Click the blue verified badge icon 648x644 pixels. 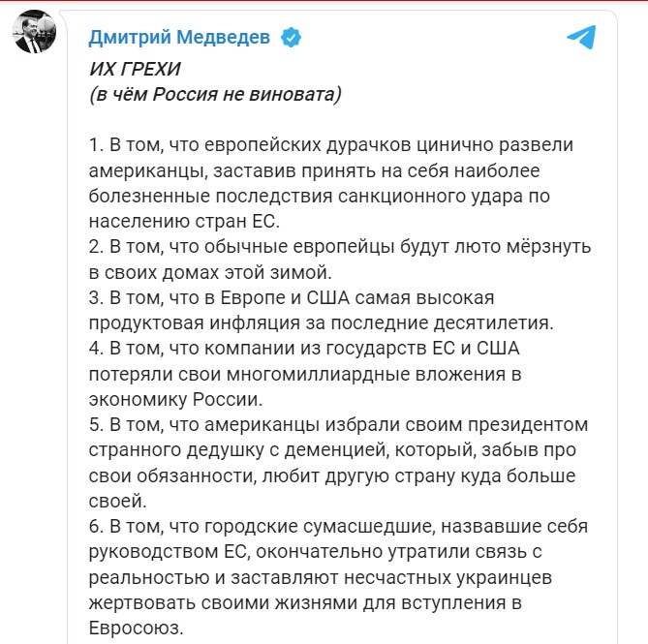tap(290, 38)
